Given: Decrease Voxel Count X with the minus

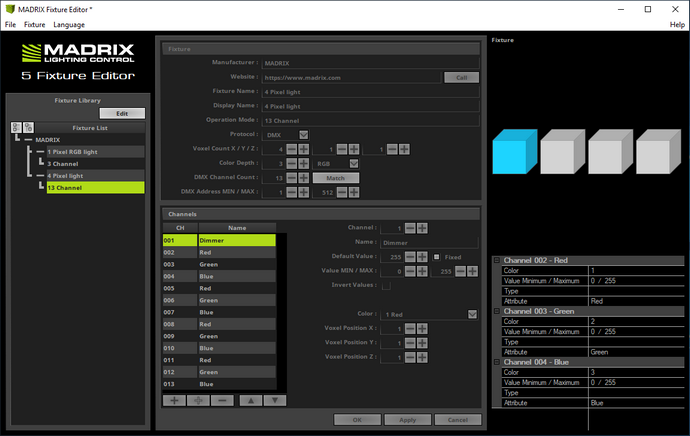Looking at the screenshot, I should coord(292,149).
